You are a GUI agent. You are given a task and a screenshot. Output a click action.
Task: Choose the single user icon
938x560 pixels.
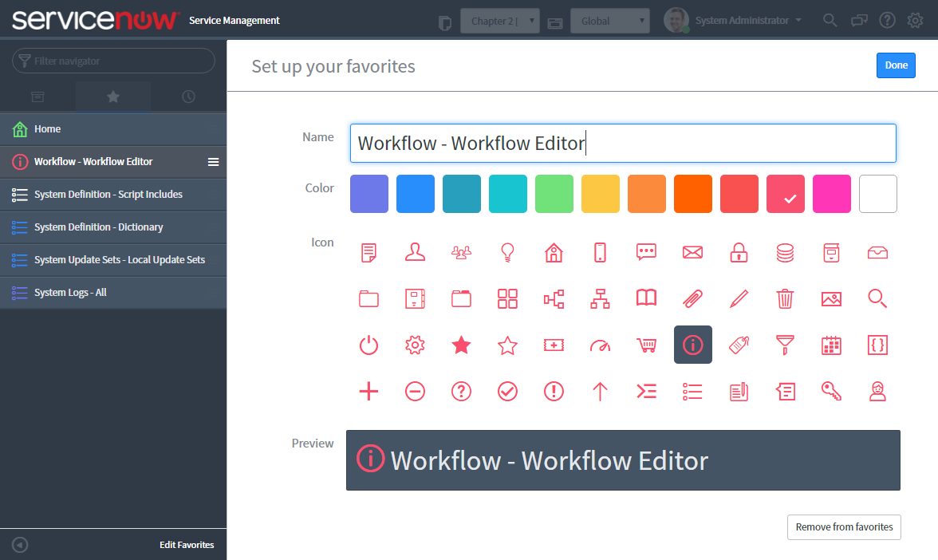pyautogui.click(x=415, y=252)
